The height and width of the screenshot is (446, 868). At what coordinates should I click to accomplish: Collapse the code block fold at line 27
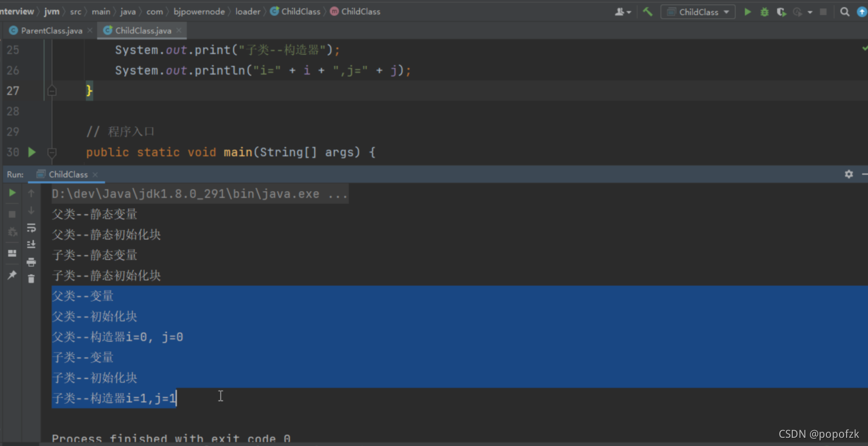tap(52, 91)
